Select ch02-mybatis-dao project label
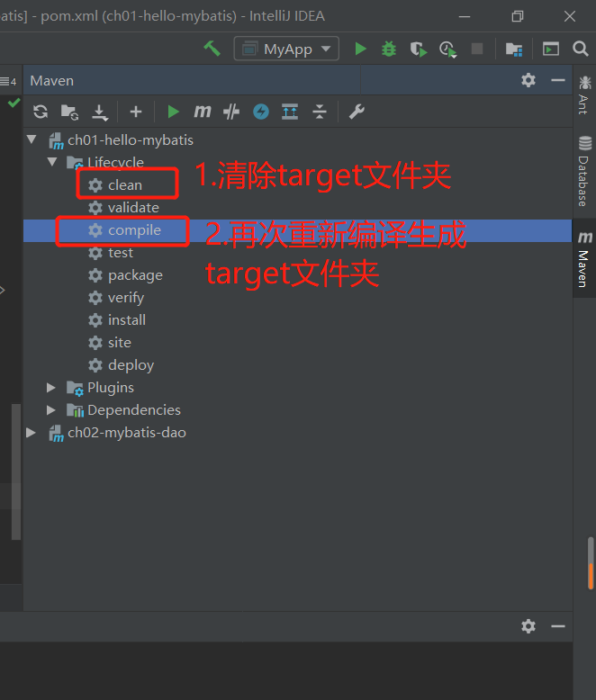The image size is (596, 700). pos(127,433)
